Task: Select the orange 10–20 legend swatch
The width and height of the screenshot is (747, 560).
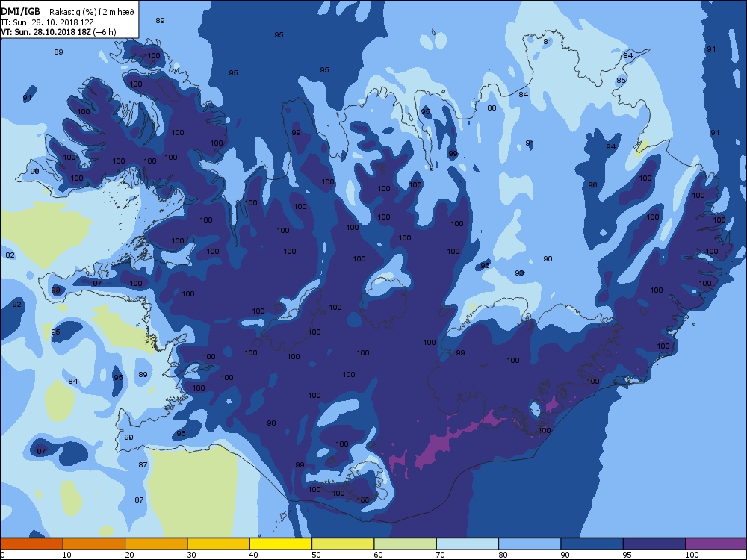Action: click(x=94, y=544)
